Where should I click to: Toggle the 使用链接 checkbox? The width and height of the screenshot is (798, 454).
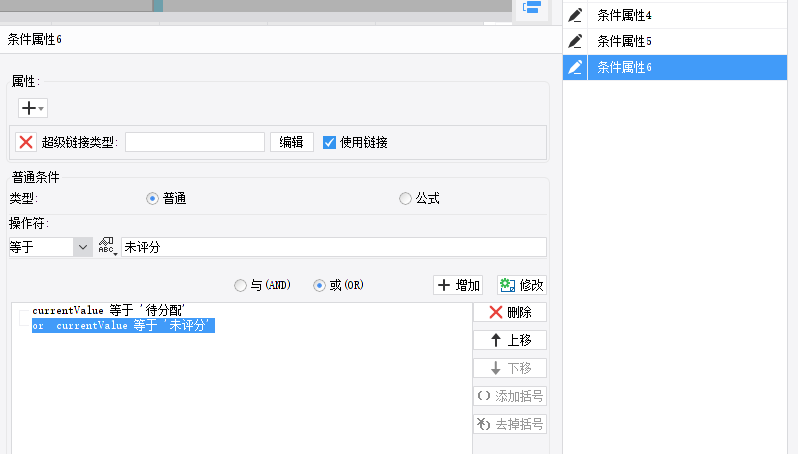(329, 143)
